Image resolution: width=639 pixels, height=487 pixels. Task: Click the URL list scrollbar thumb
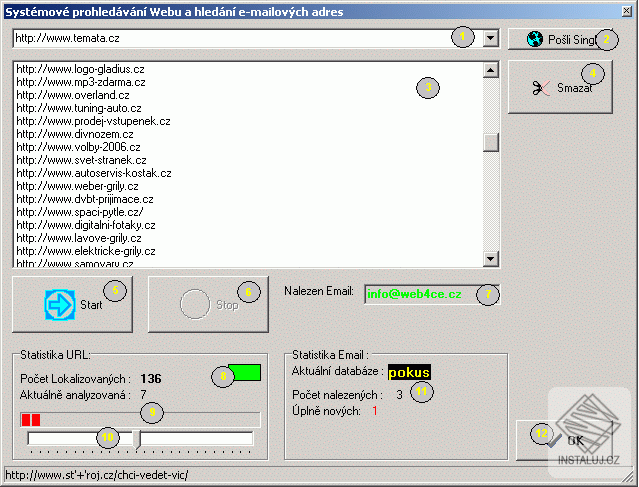point(491,142)
